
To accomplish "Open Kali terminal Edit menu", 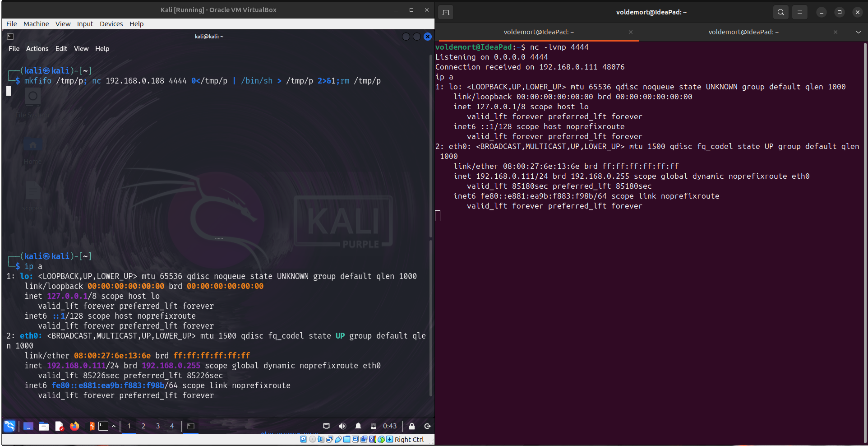I will 61,49.
